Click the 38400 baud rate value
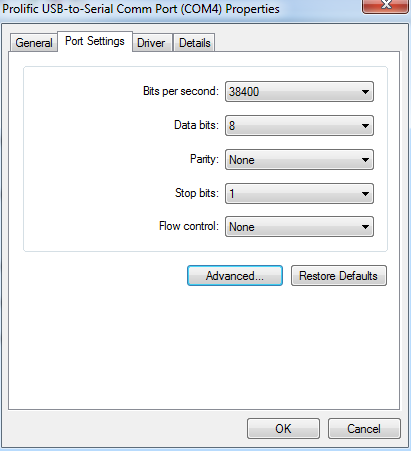This screenshot has height=451, width=411. (x=244, y=92)
